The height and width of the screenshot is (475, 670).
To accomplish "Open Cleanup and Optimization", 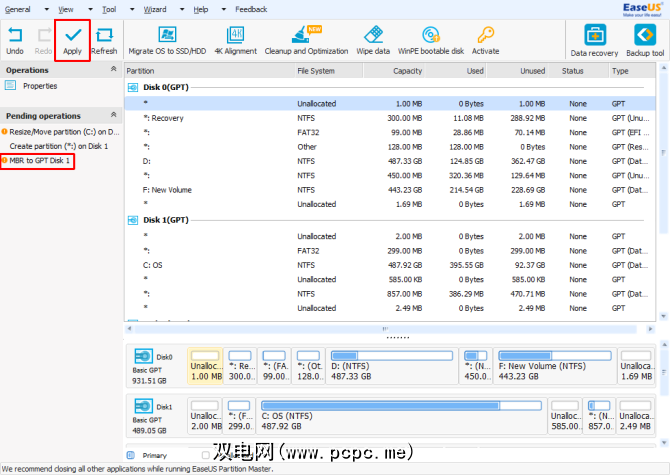I will [306, 41].
